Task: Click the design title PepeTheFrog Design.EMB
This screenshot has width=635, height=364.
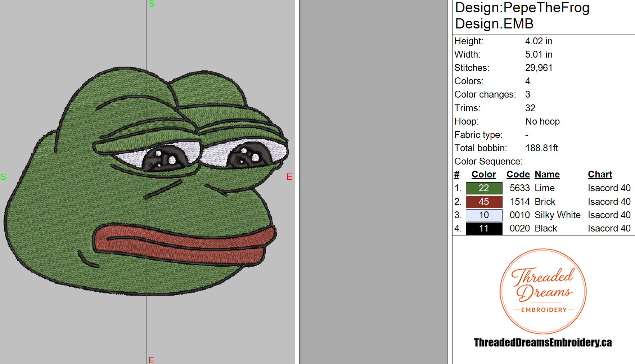Action: click(522, 15)
